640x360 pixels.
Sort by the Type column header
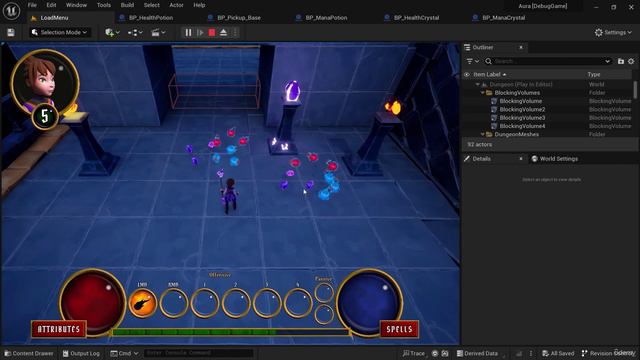(x=594, y=75)
